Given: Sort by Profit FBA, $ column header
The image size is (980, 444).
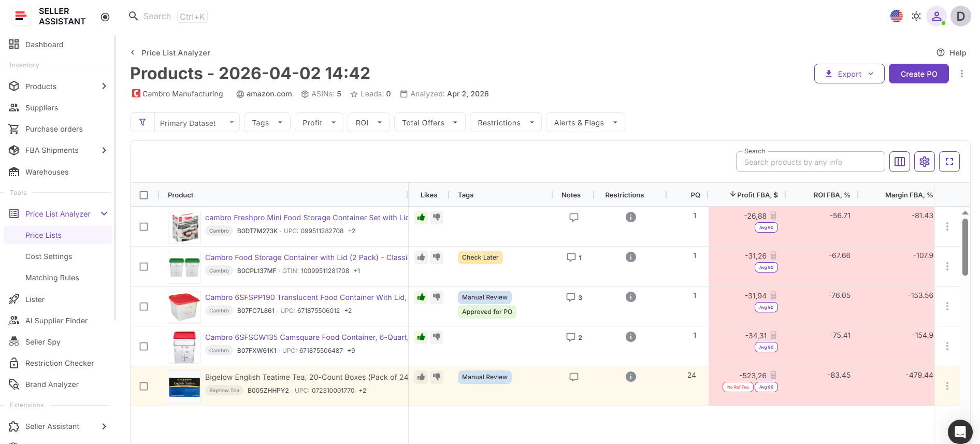Looking at the screenshot, I should [x=754, y=195].
